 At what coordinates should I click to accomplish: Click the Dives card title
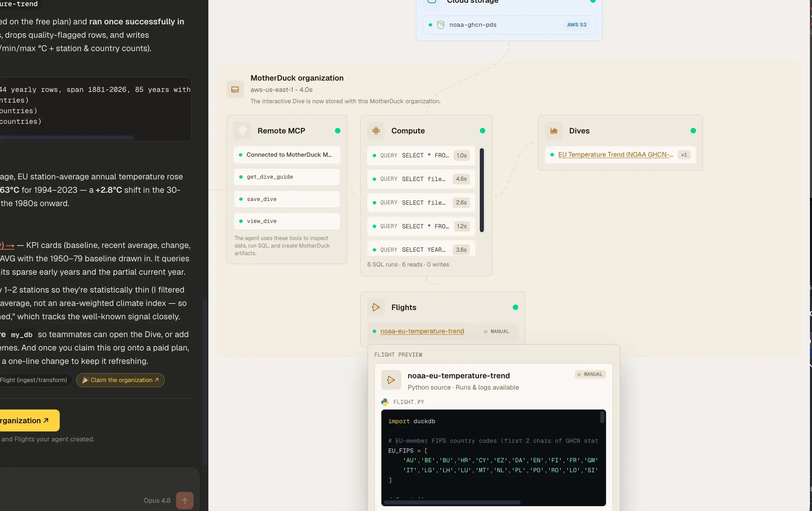(x=579, y=131)
